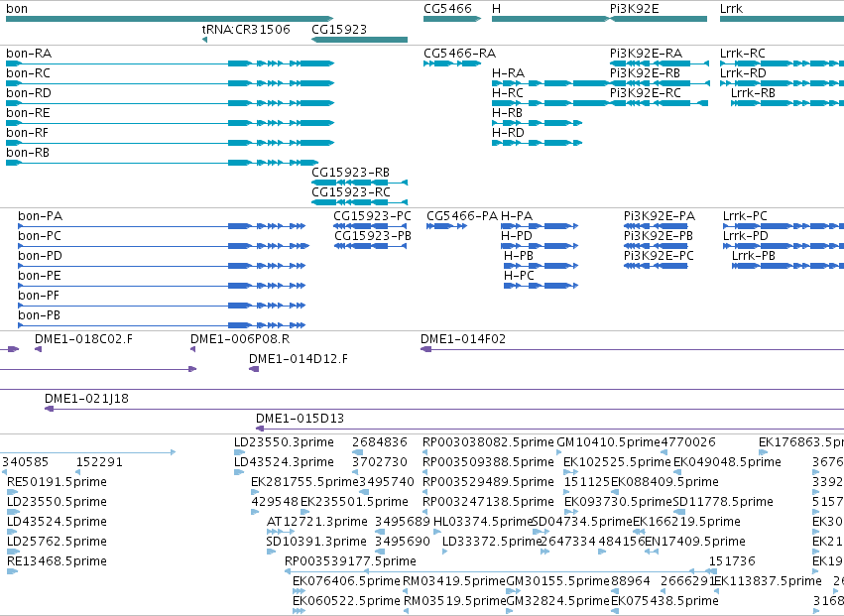Select the DME1-006P08.R clone label

click(x=240, y=339)
